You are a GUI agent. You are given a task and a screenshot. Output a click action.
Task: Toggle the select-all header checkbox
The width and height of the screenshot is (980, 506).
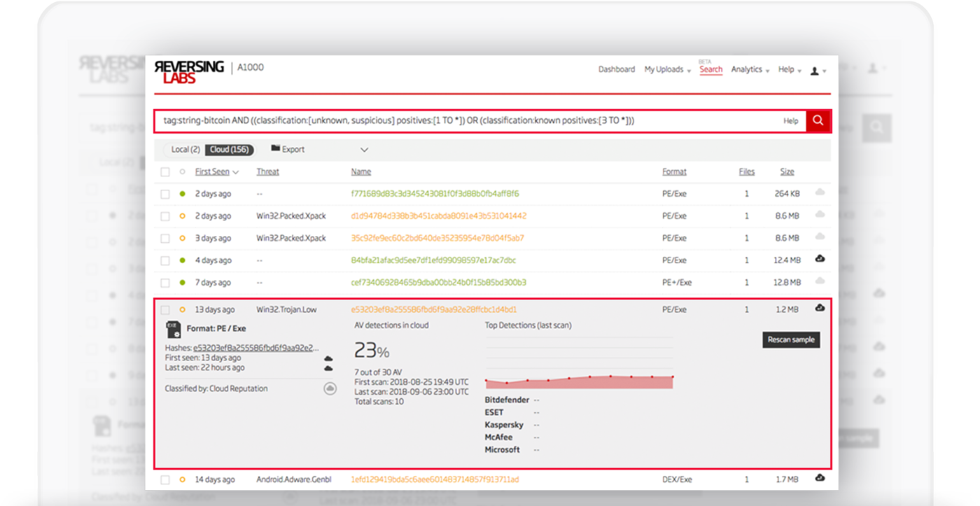[x=165, y=172]
